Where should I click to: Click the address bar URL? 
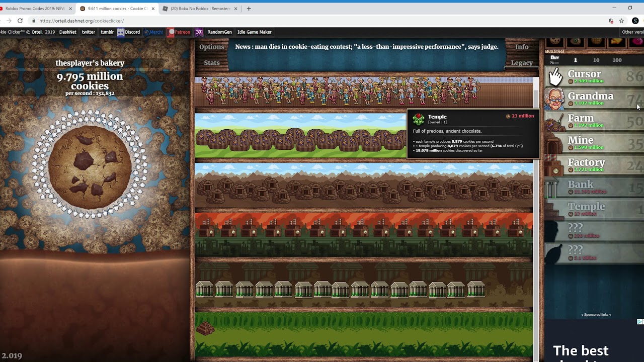click(x=82, y=21)
